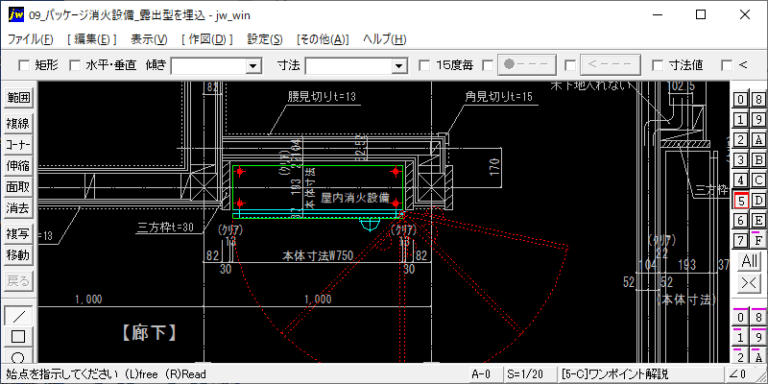768x384 pixels.
Task: Click the layer 1 button above All
Action: (x=741, y=120)
